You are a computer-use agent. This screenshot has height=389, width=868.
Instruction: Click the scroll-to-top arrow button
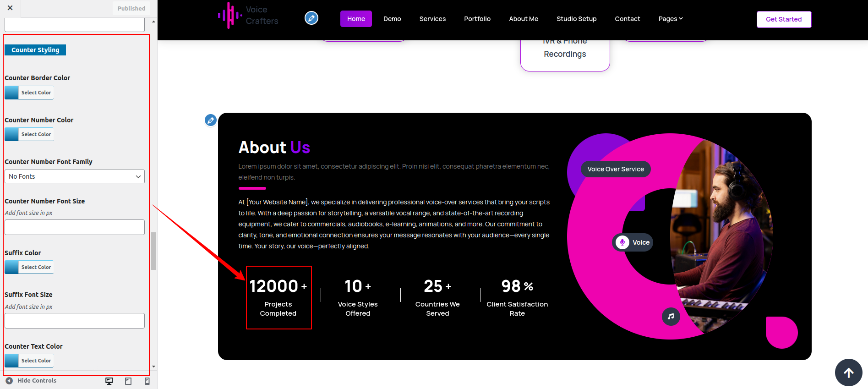click(848, 373)
